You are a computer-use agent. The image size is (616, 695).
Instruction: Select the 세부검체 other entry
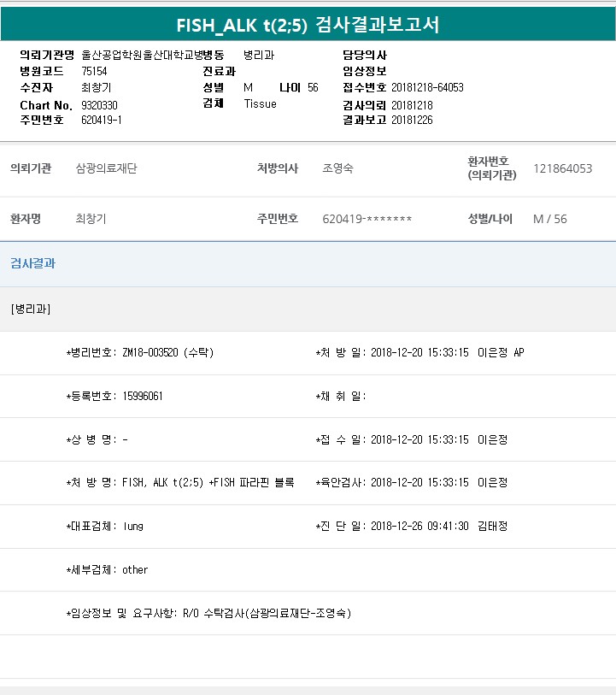coord(108,569)
